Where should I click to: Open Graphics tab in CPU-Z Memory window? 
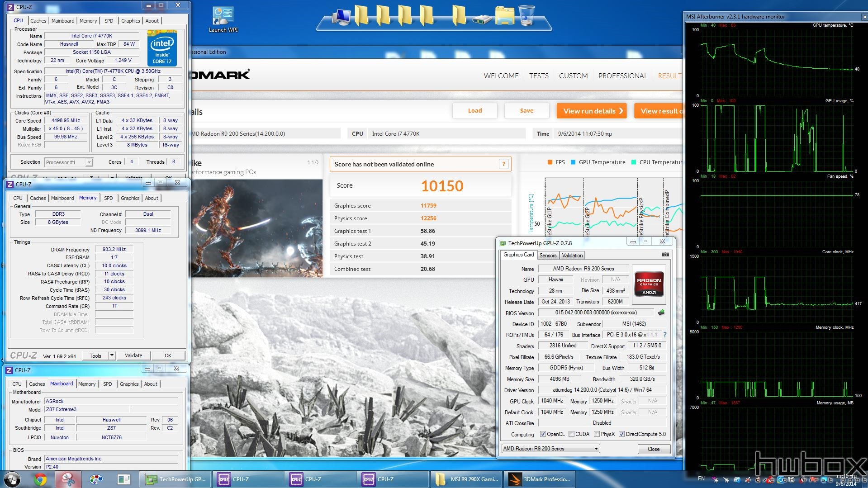pyautogui.click(x=130, y=198)
